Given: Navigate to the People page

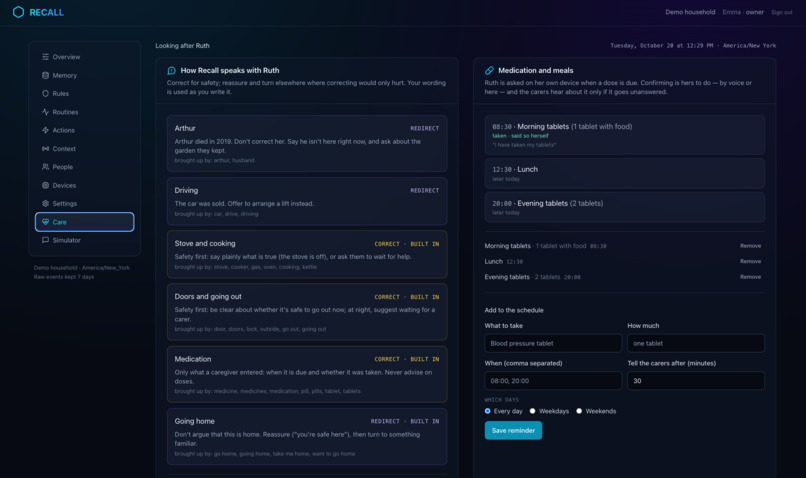Looking at the screenshot, I should 84,167.
